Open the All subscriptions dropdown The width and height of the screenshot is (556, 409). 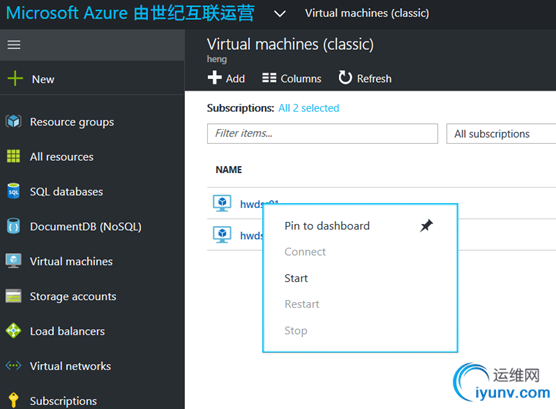501,134
